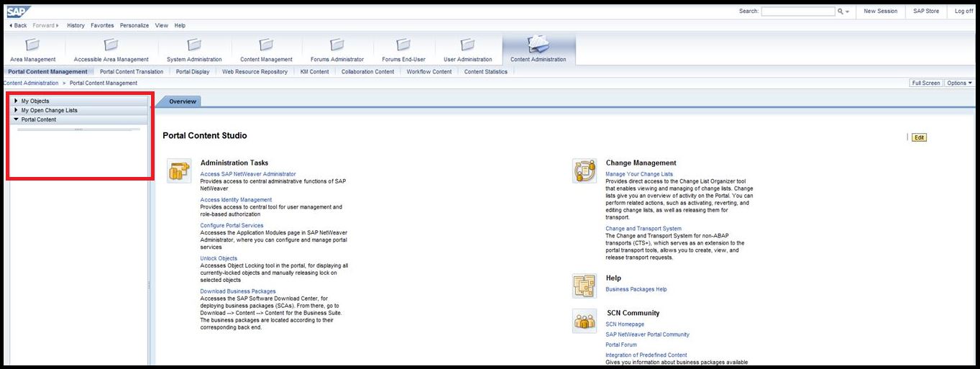Select the Portal Content Management tab
The image size is (980, 369).
click(x=47, y=71)
